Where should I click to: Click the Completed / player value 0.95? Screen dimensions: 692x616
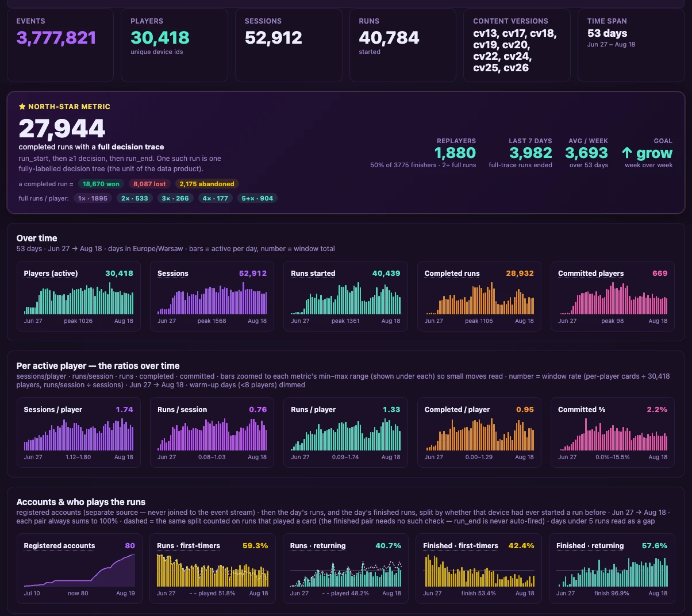coord(525,410)
